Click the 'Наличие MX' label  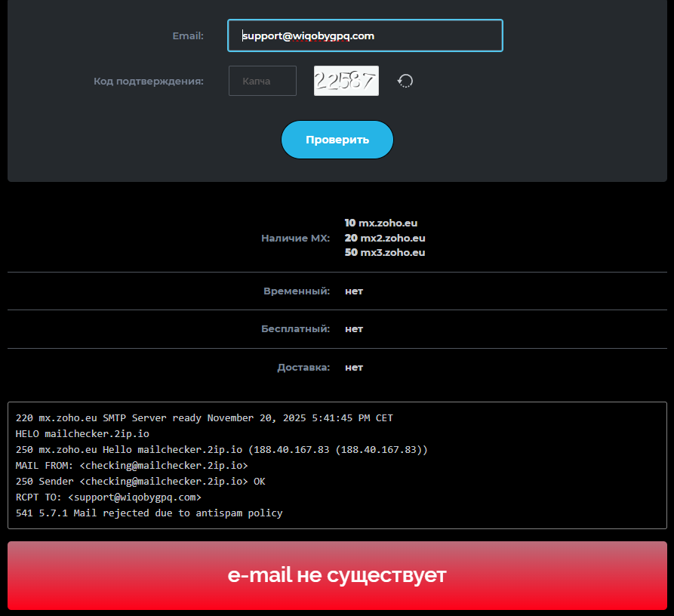(296, 238)
